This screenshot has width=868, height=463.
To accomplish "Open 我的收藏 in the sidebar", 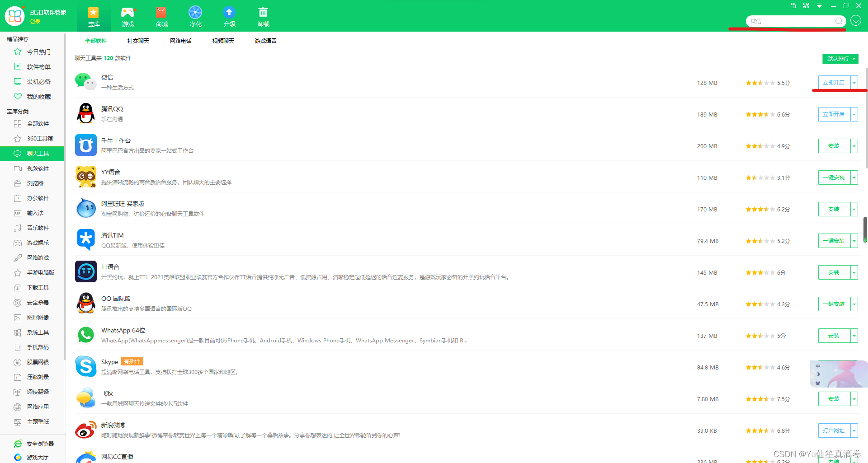I will point(32,97).
